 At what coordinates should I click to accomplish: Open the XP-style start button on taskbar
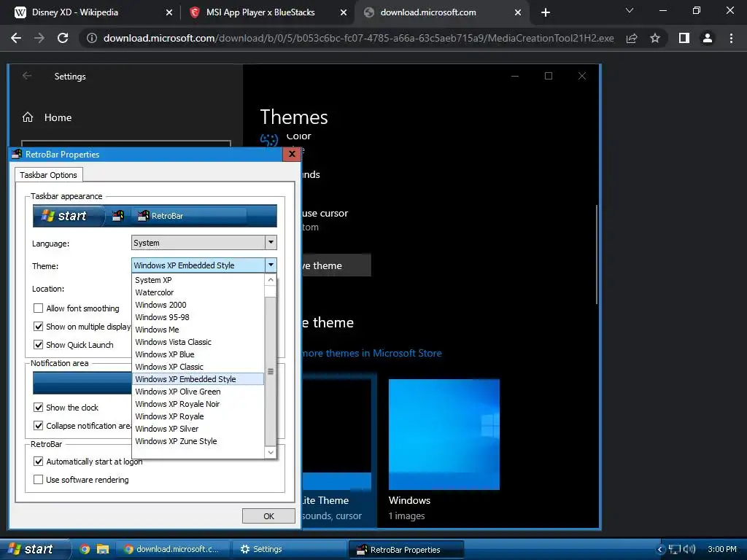(34, 549)
